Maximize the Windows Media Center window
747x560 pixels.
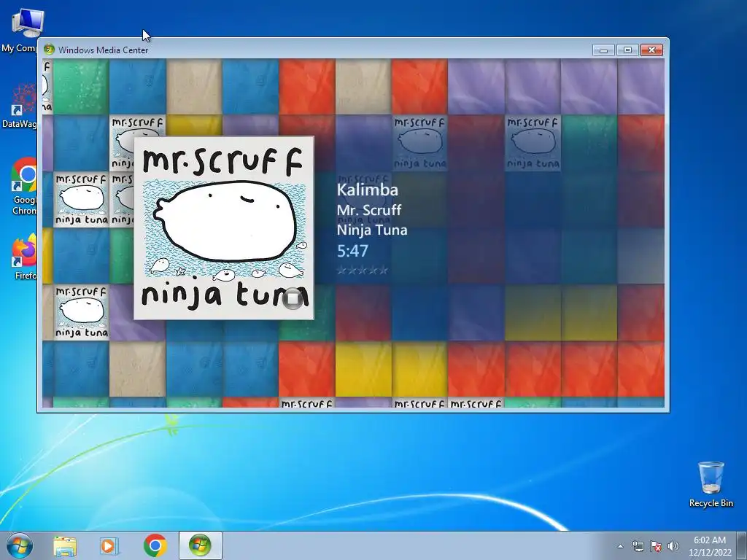point(627,50)
